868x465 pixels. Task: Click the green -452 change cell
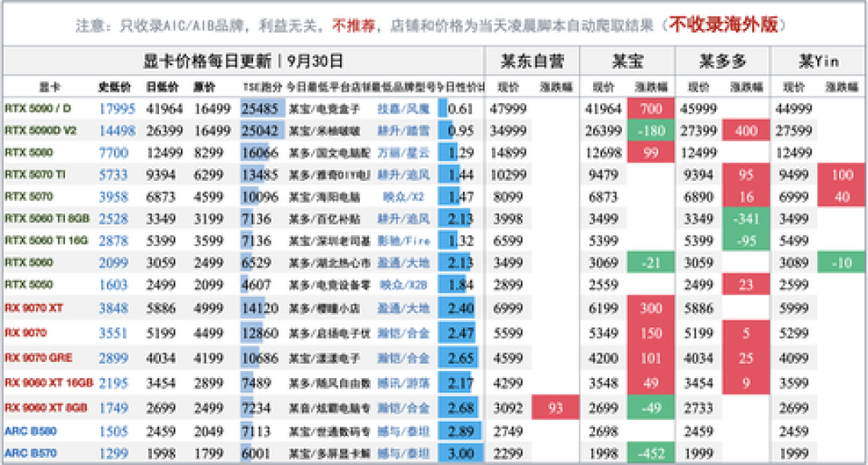pos(651,452)
